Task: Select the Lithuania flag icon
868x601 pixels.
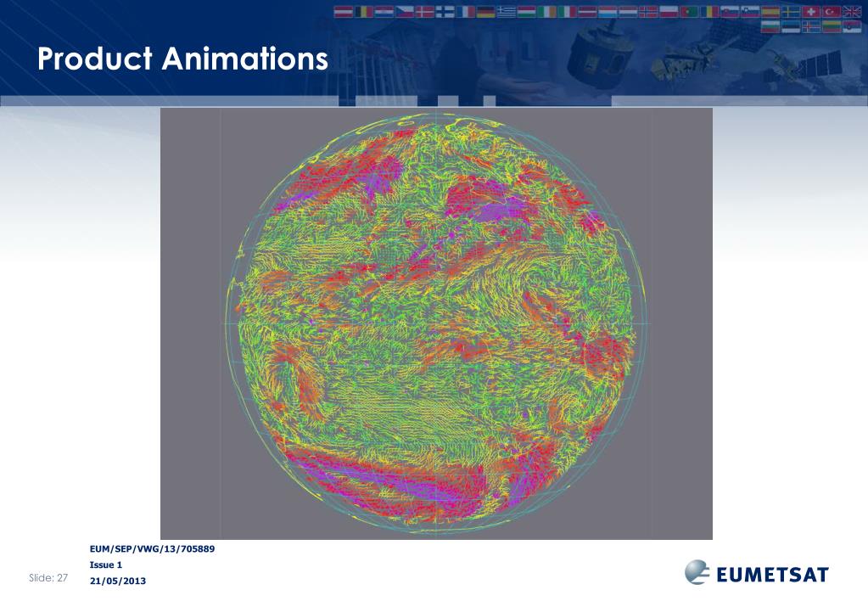Action: [x=832, y=26]
